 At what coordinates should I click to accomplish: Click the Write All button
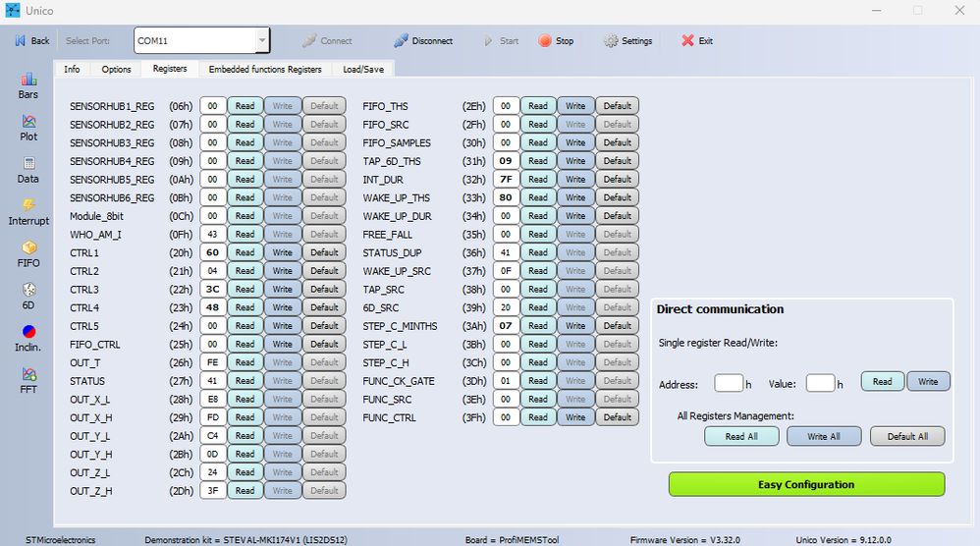(824, 436)
